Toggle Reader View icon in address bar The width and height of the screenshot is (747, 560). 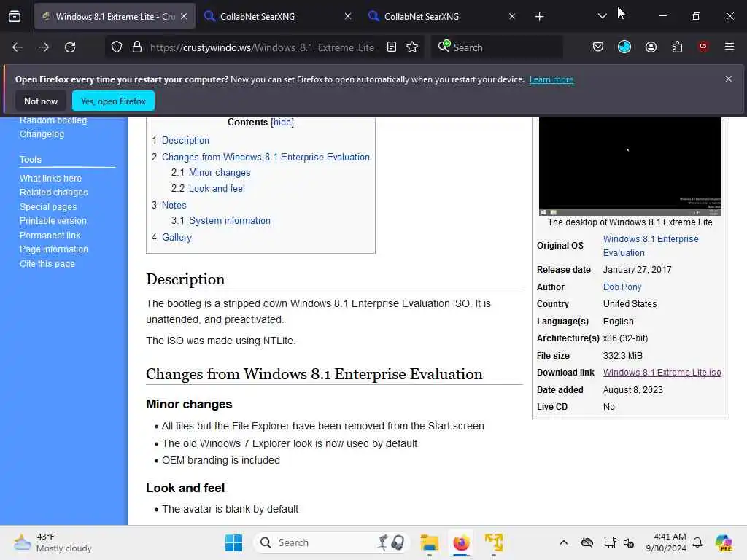coord(392,47)
